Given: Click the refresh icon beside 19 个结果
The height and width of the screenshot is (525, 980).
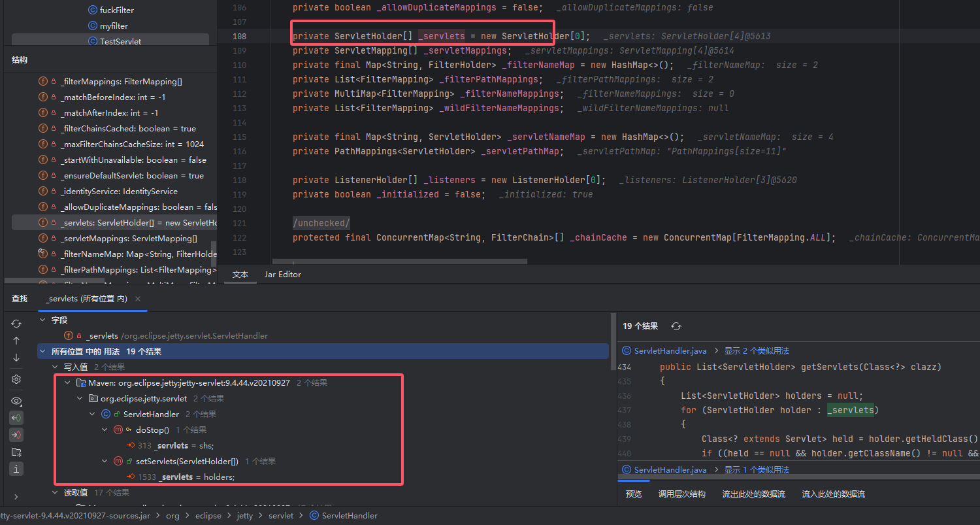Looking at the screenshot, I should 676,326.
